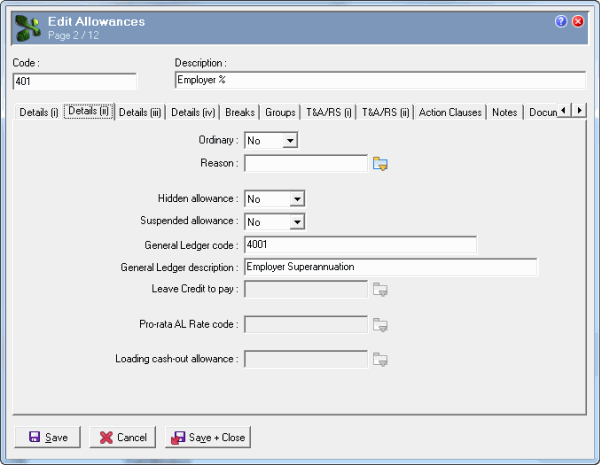The width and height of the screenshot is (600, 465).
Task: Click the Reason input field
Action: coord(306,163)
